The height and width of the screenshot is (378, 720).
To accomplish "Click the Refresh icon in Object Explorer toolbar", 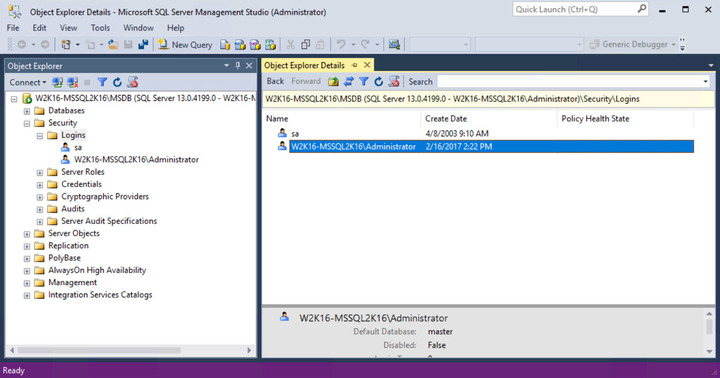I will coord(117,82).
